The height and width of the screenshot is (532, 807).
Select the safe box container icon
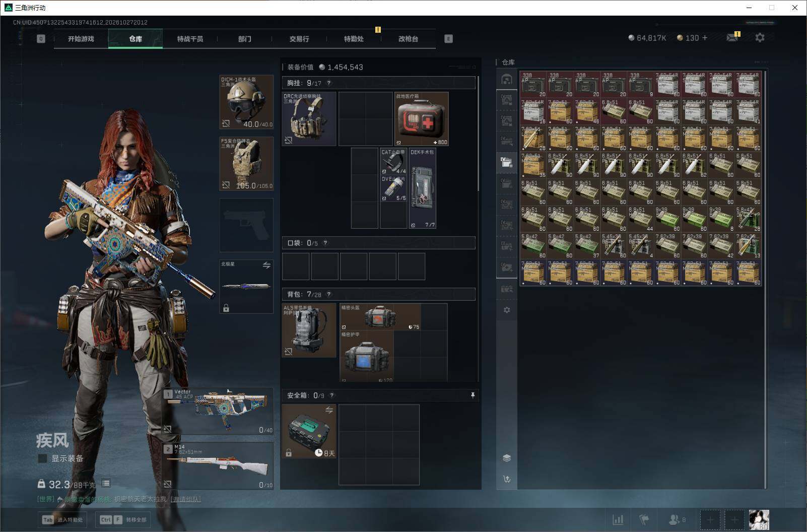coord(309,431)
